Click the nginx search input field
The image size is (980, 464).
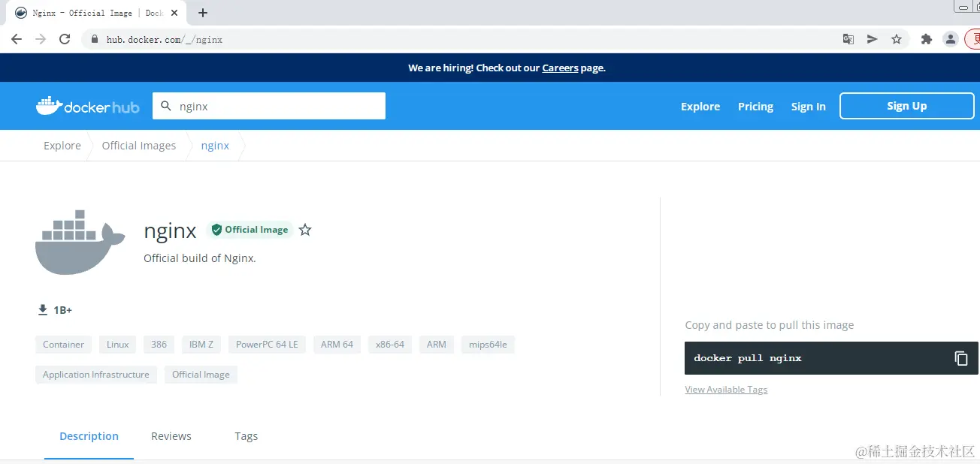(269, 106)
